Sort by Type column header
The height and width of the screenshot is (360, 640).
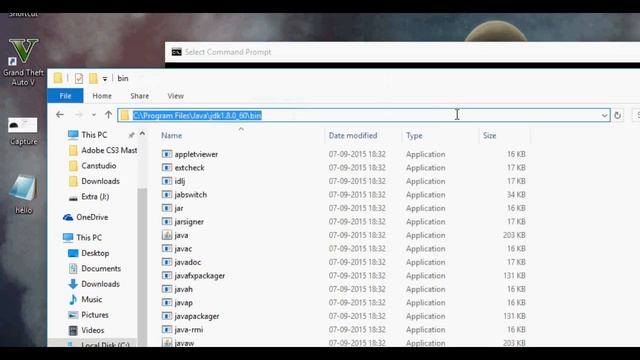414,136
